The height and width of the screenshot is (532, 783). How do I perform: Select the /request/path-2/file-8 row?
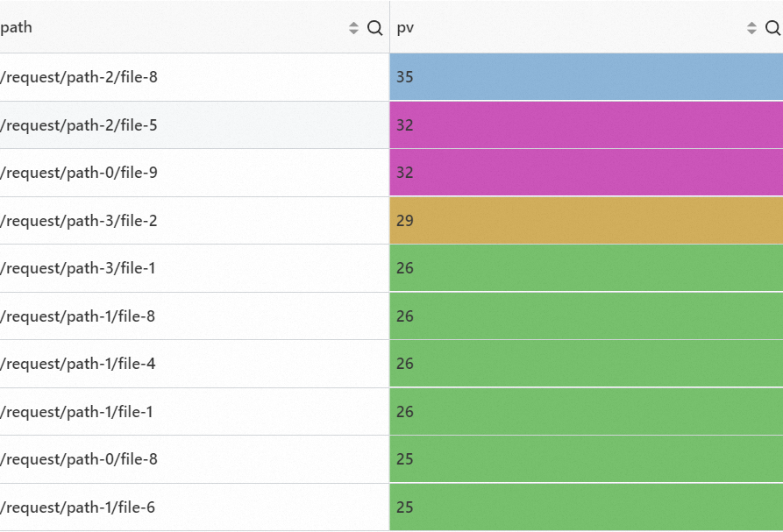coord(79,77)
